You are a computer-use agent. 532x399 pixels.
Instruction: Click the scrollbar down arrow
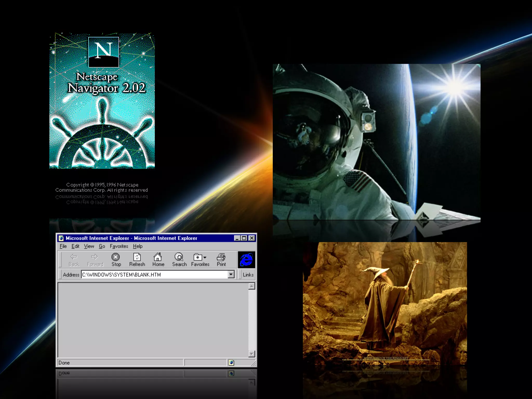[251, 354]
